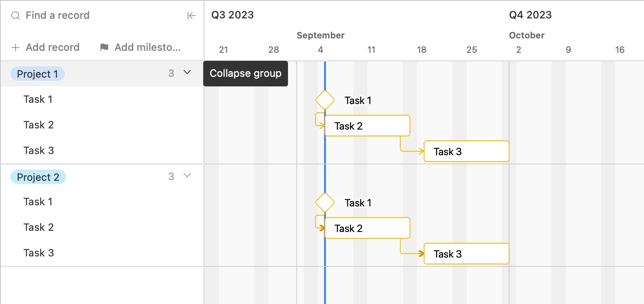Select Project 2 Task 1 milestone diamond
This screenshot has height=304, width=644.
325,202
